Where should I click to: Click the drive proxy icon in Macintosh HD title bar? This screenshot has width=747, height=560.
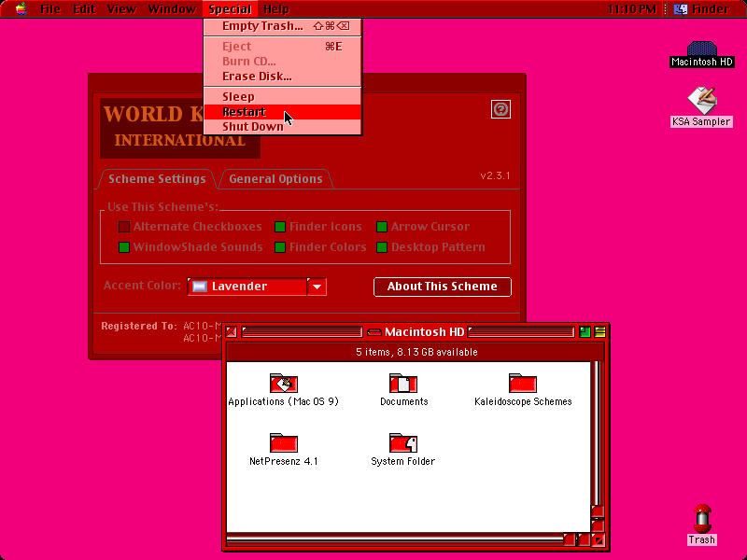pos(374,332)
